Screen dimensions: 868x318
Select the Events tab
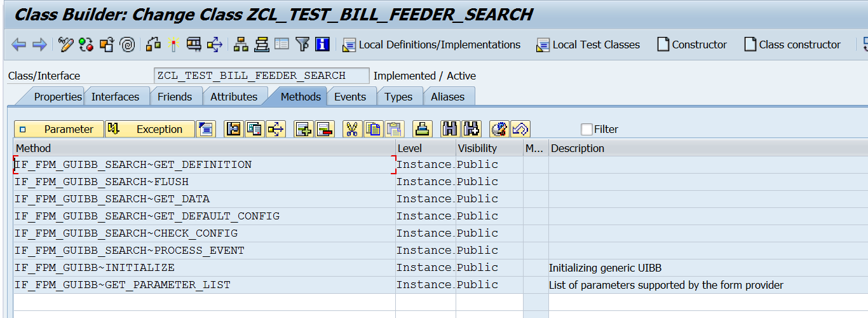[350, 97]
